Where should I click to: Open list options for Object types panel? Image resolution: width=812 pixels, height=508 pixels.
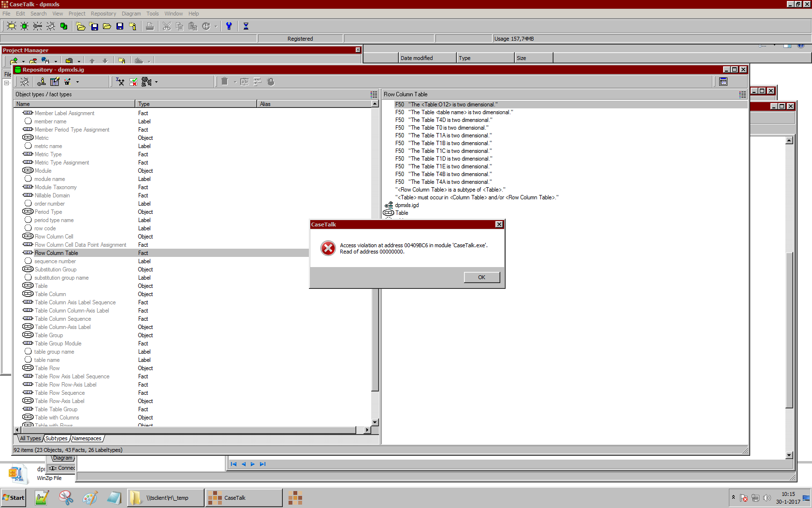(374, 94)
